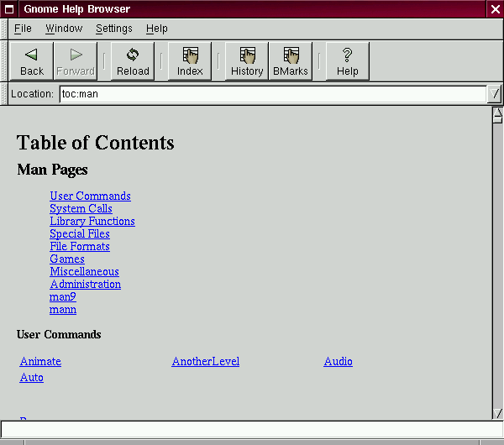
Task: Click the Forward arrow toolbar button
Action: coord(76,61)
